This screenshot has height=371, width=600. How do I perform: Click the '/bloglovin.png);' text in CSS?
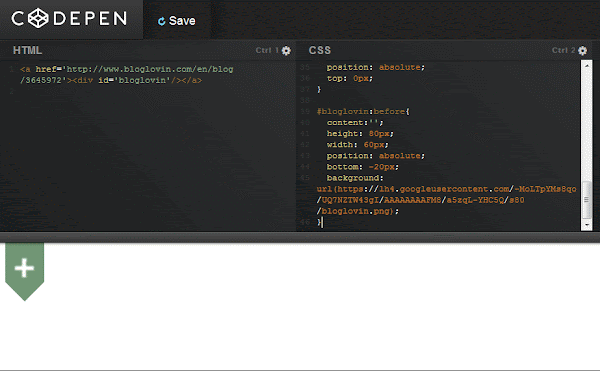[357, 211]
